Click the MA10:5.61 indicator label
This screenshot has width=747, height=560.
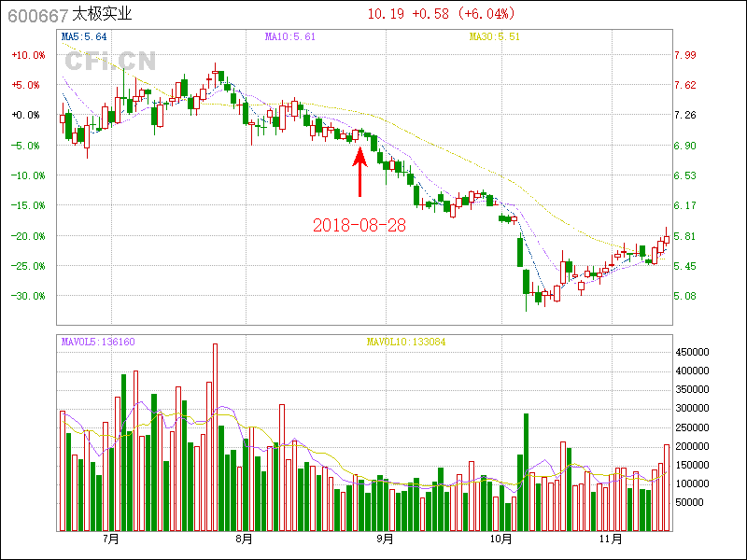pos(290,37)
